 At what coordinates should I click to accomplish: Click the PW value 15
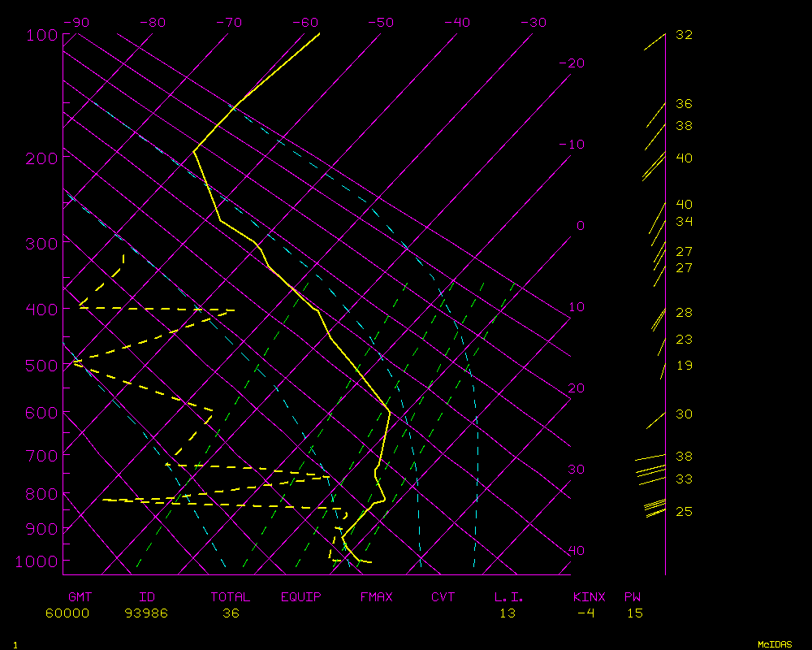point(634,613)
